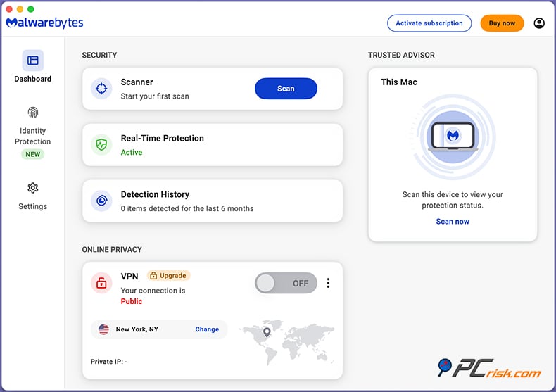Click the New York, NY location text

coord(137,329)
